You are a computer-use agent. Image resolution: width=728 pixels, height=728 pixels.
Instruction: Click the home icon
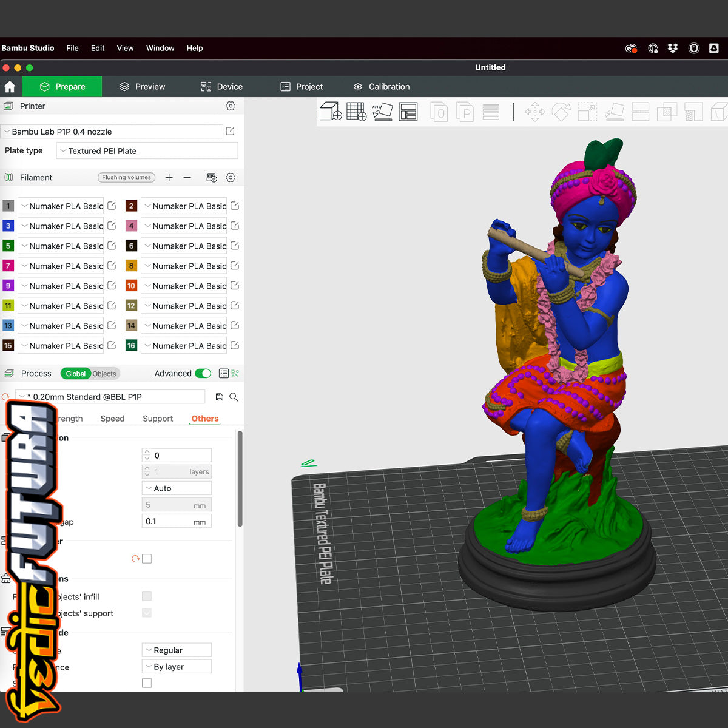click(10, 87)
